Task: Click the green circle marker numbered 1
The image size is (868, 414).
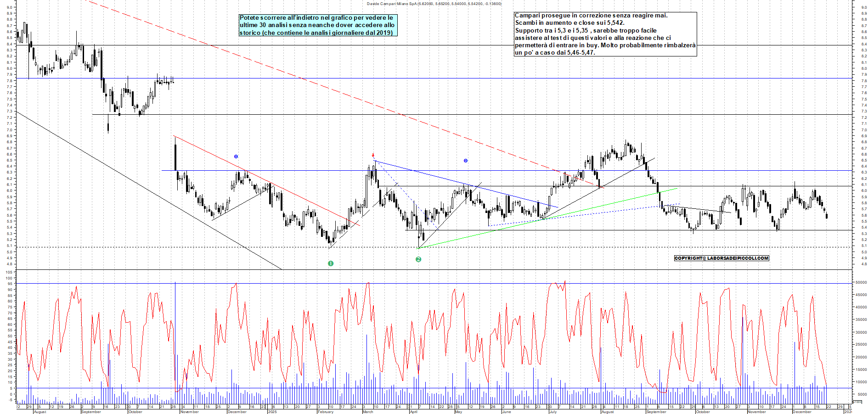Action: (331, 263)
